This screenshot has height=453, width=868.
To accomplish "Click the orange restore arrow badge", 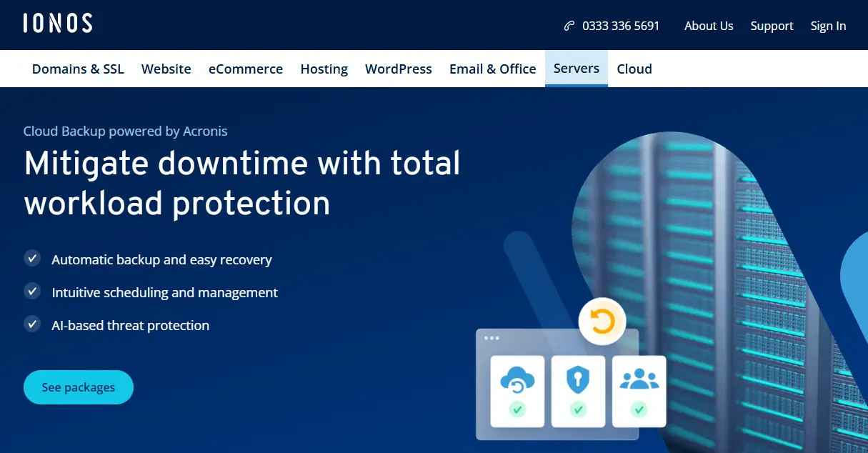I will [602, 322].
